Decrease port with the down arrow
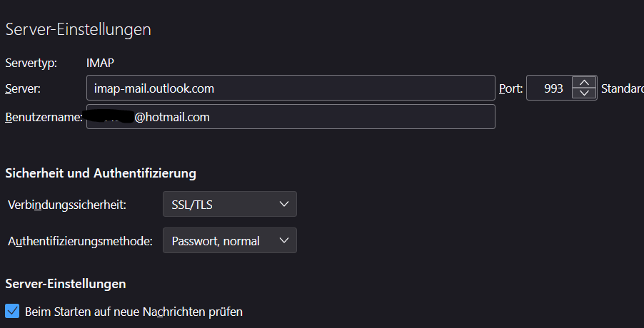This screenshot has width=644, height=328. [585, 94]
